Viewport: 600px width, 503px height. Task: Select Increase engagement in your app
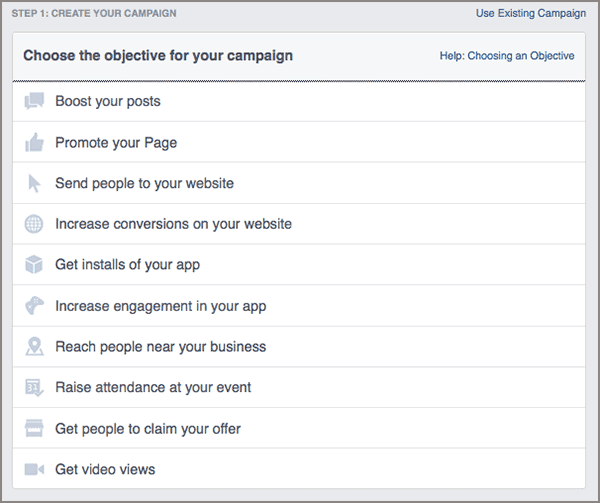[x=160, y=306]
